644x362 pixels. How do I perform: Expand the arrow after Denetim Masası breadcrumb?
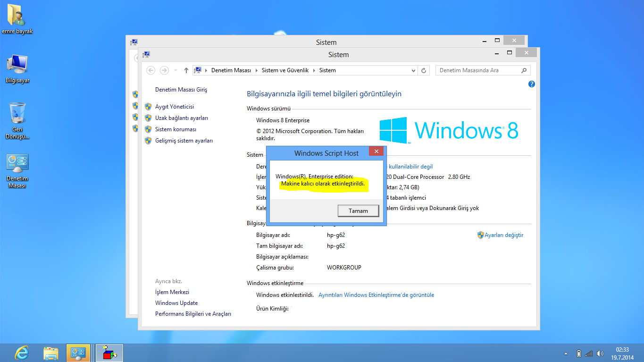257,70
